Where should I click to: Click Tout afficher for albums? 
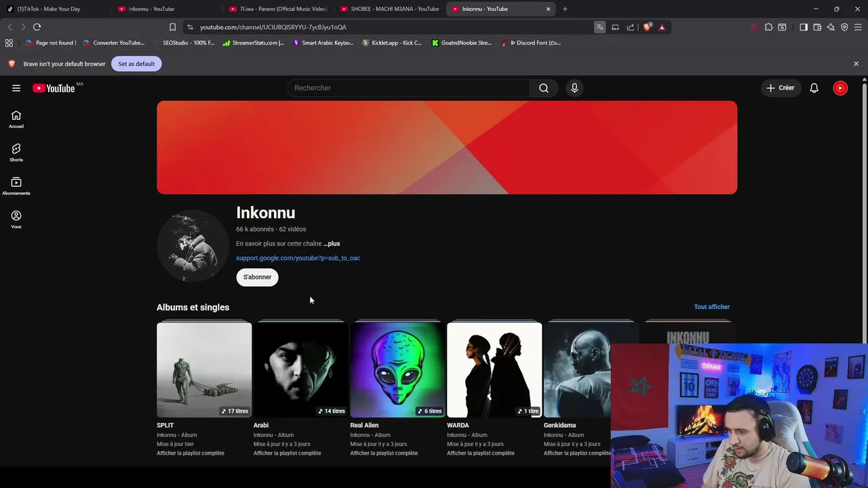(711, 307)
